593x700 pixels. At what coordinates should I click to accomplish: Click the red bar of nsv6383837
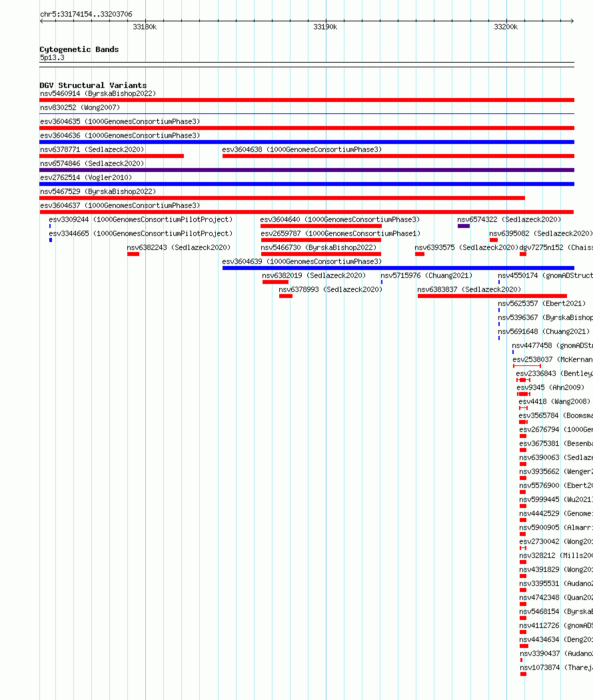(492, 296)
